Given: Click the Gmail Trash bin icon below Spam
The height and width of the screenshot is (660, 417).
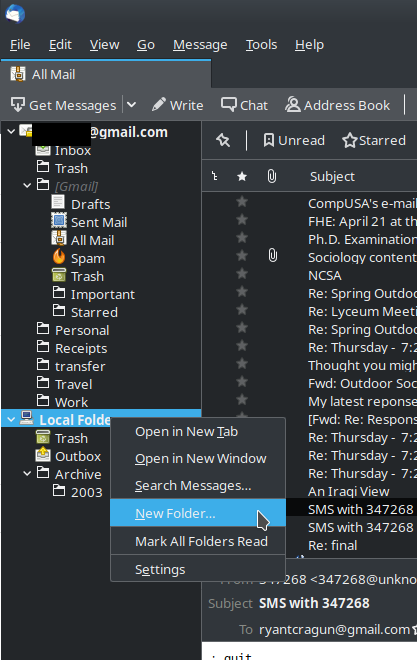Looking at the screenshot, I should coord(59,275).
